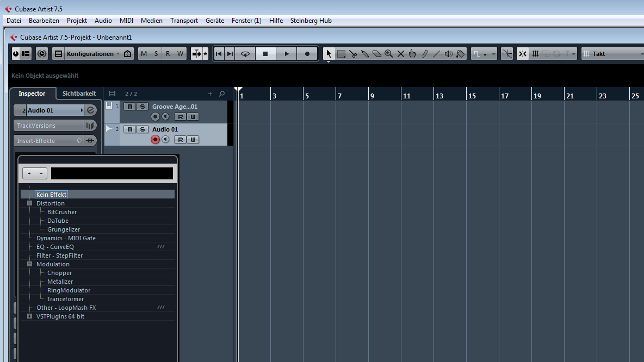Open the TrackVersions inspector section
Screen dimensions: 644x362
point(48,126)
